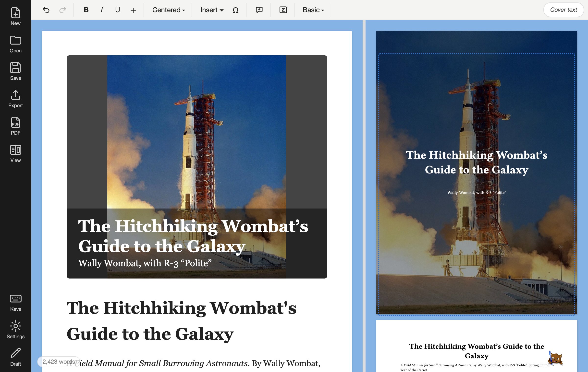Click the plus more-formatting icon
Viewport: 588px width, 372px height.
[x=133, y=11]
